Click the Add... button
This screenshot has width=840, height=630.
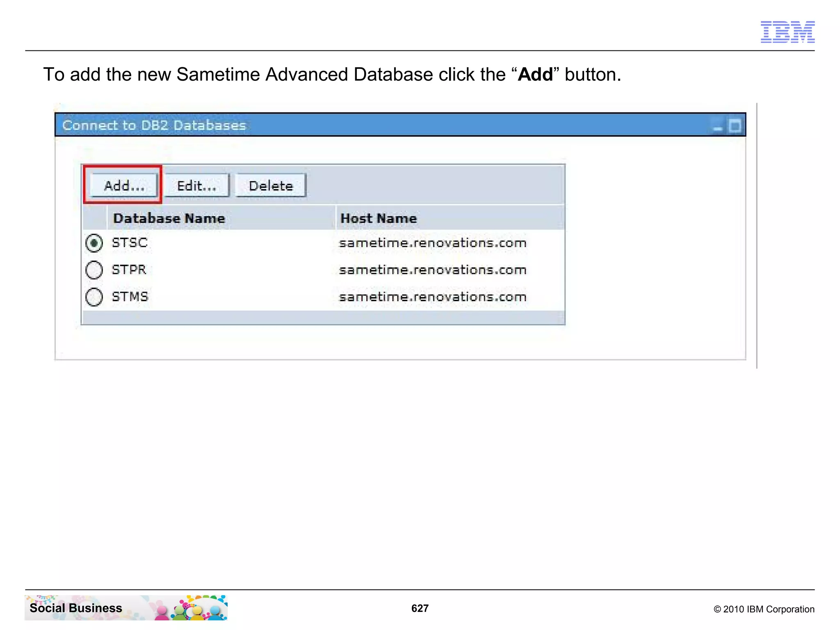pos(124,186)
